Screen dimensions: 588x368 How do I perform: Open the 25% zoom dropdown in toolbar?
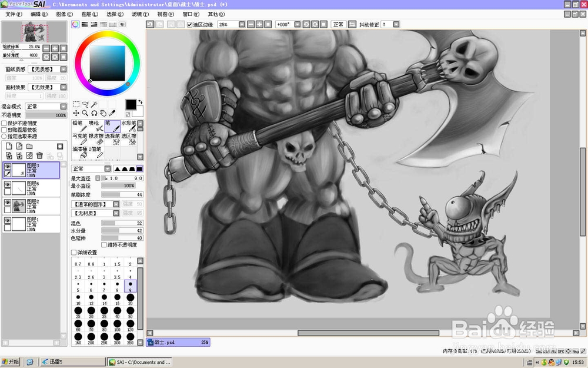pyautogui.click(x=242, y=24)
